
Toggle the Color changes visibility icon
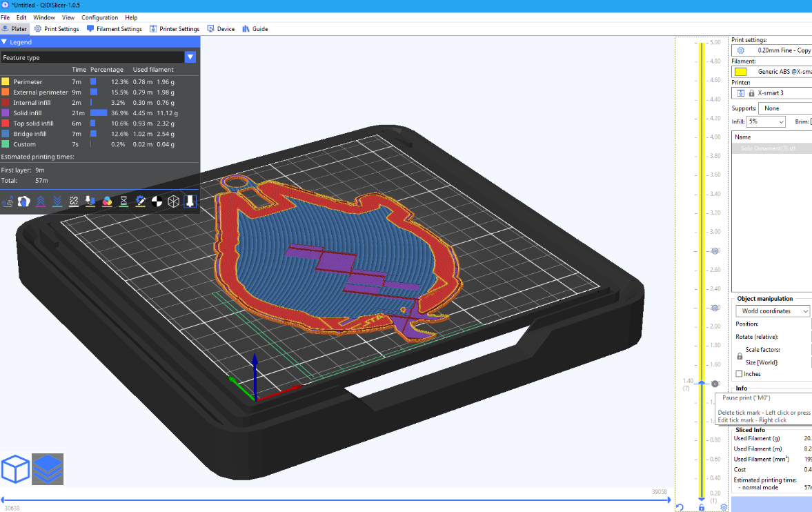coord(107,201)
